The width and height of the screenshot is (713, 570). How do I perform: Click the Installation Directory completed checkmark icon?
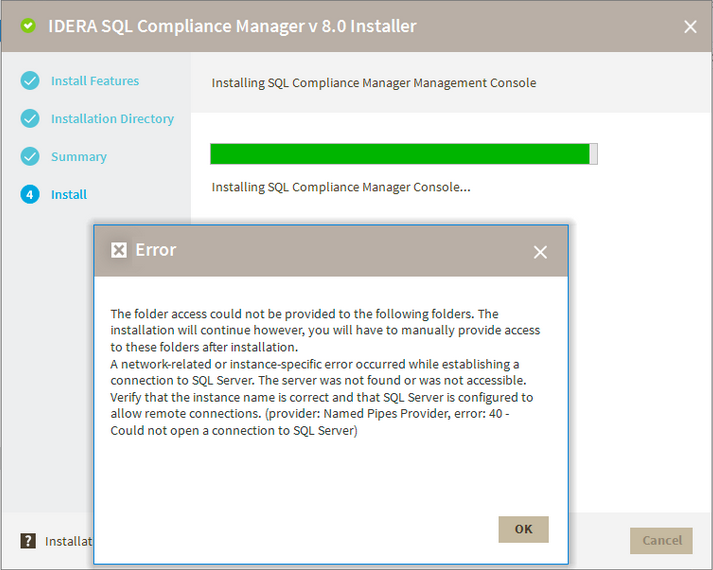pyautogui.click(x=30, y=119)
